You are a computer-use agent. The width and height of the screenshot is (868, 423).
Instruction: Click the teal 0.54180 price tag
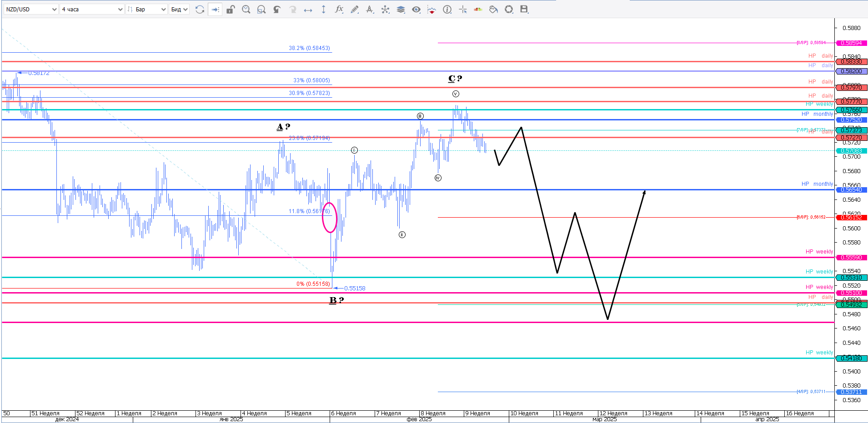(x=851, y=358)
